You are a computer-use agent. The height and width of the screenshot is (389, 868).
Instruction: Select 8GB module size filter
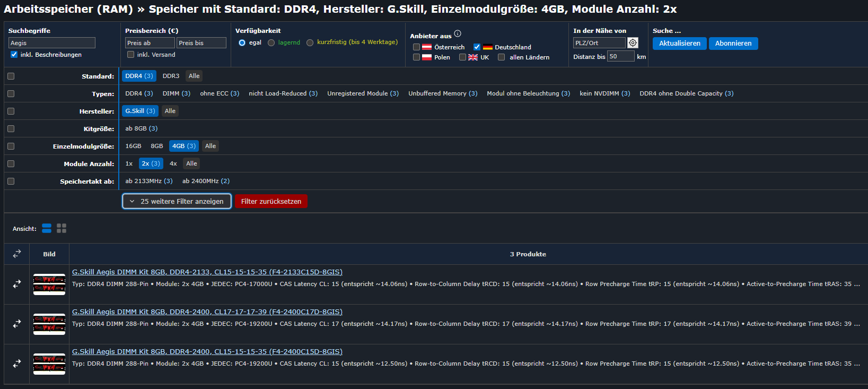click(156, 146)
